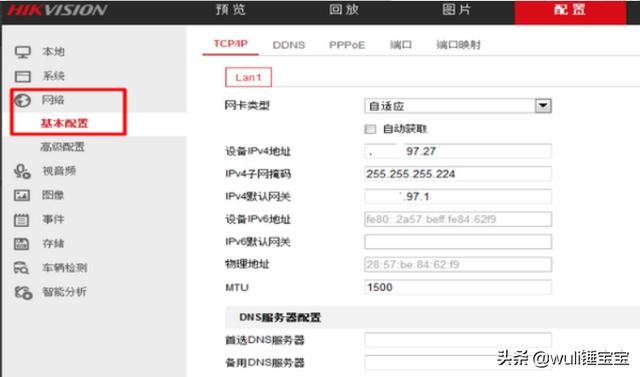This screenshot has height=377, width=640.
Task: Click the IPv4子网掩码 field 255.255.255.224
Action: (458, 174)
